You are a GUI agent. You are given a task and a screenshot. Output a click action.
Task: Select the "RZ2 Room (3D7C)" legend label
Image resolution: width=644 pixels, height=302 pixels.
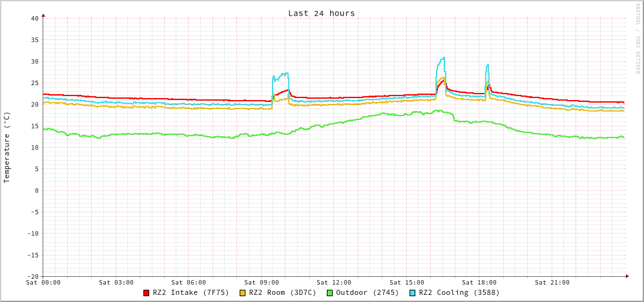(282, 293)
